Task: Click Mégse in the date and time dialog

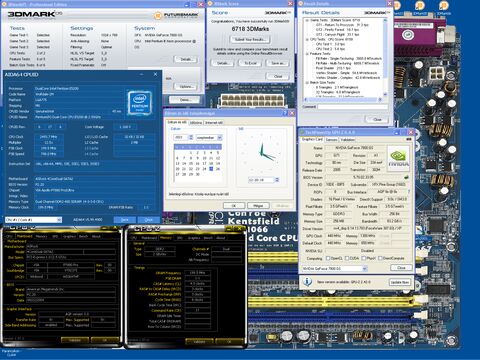Action: [258, 206]
